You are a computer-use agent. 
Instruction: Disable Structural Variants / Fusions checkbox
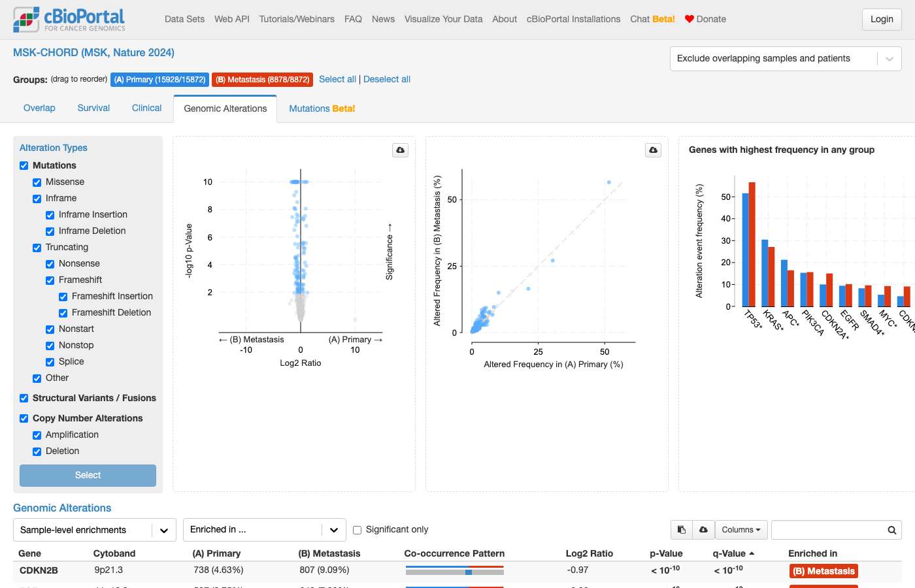[x=24, y=399]
